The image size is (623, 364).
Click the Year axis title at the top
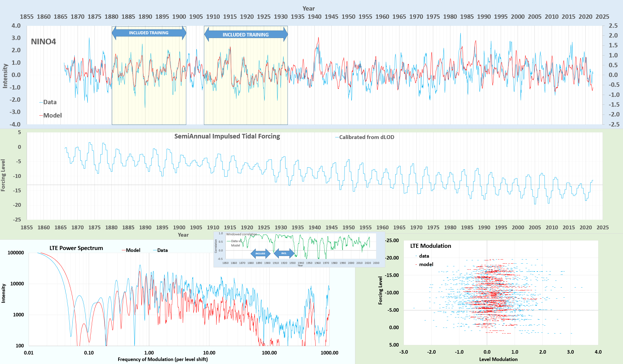308,9
